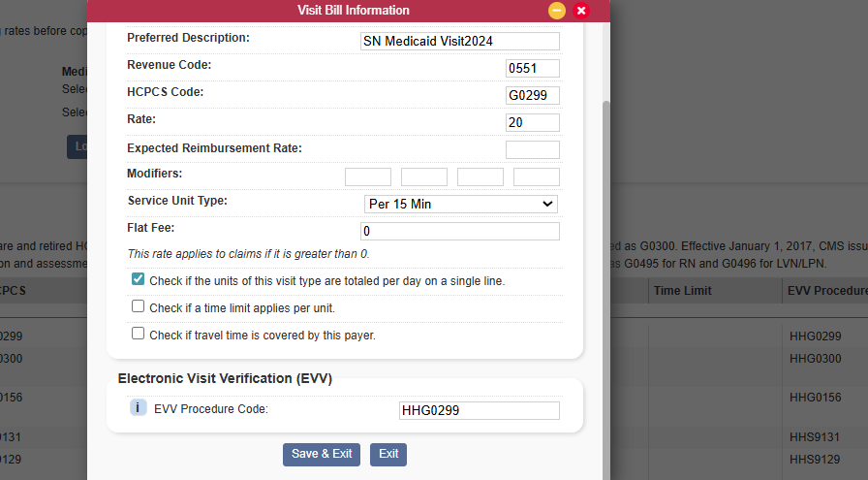Click the second Modifiers box
868x480 pixels.
coord(424,176)
